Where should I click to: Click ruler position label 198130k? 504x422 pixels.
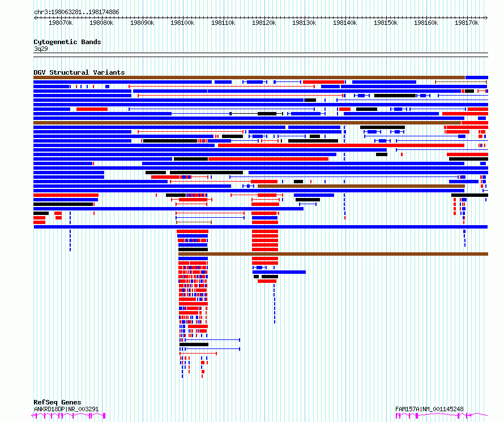(304, 23)
